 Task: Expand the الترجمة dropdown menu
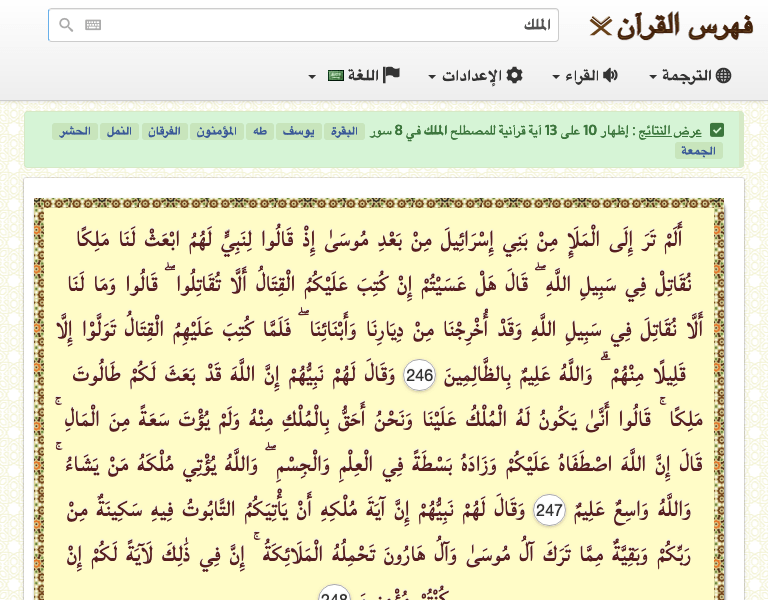[x=690, y=76]
